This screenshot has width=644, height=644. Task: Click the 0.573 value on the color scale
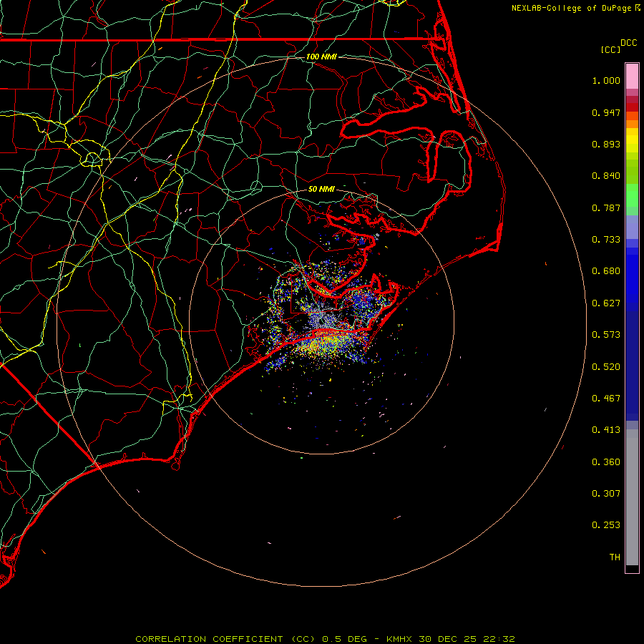click(606, 335)
